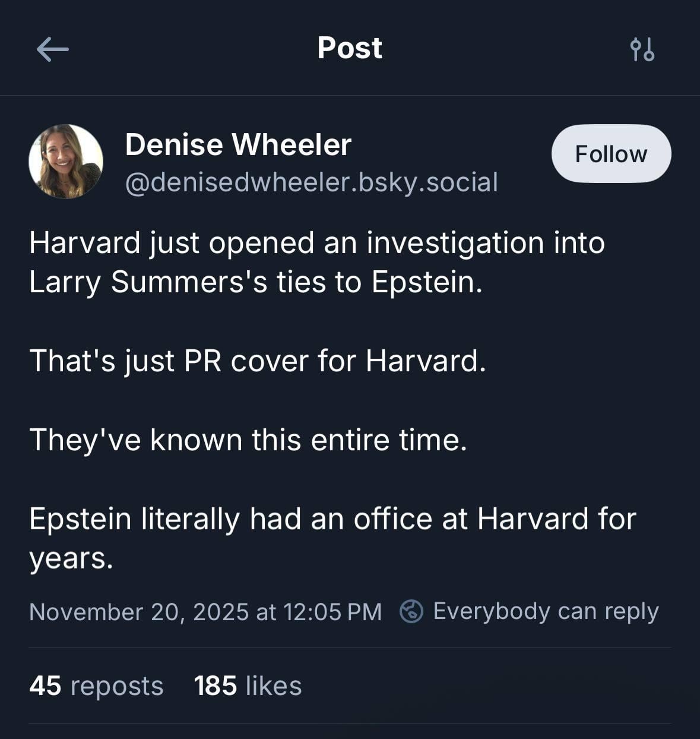Screen dimensions: 700x739
Task: Open Denise Wheeler's profile picture
Action: click(x=66, y=162)
